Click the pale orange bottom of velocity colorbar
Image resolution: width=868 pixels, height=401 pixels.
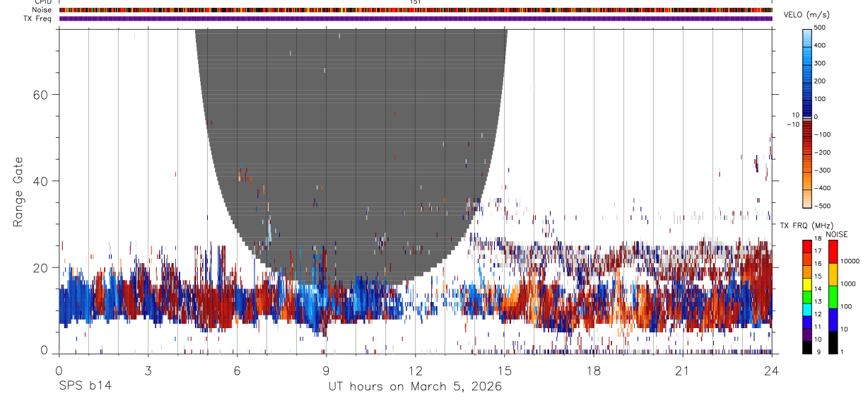click(807, 198)
